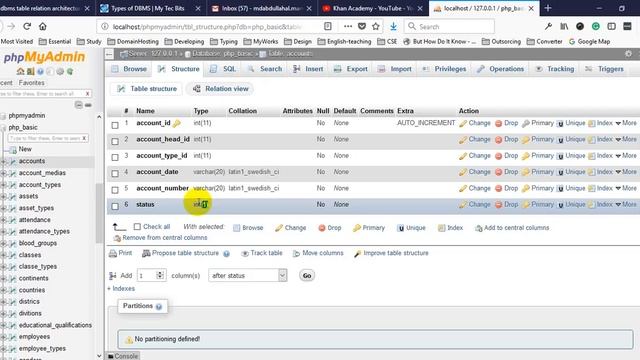Open More dropdown for account_head_id row

626,139
